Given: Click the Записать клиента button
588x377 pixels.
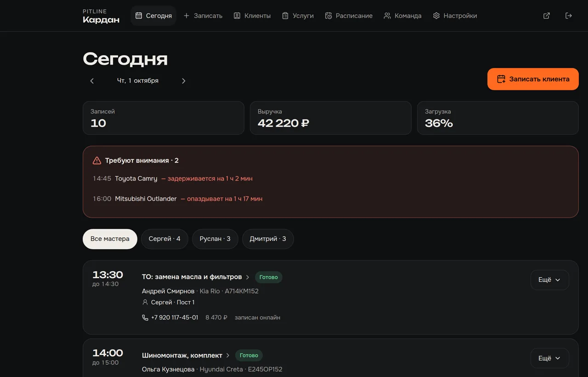Looking at the screenshot, I should 533,79.
